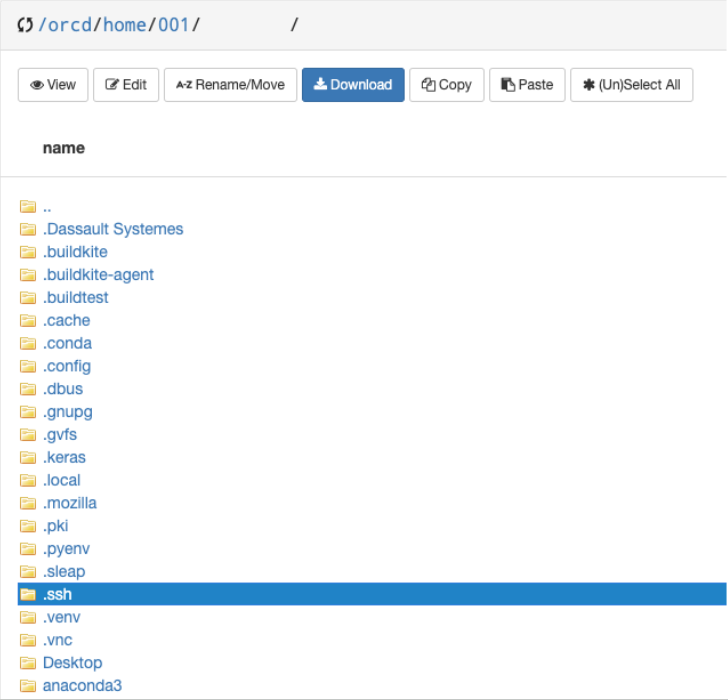Open the .cache folder
The width and height of the screenshot is (728, 700).
pos(66,320)
